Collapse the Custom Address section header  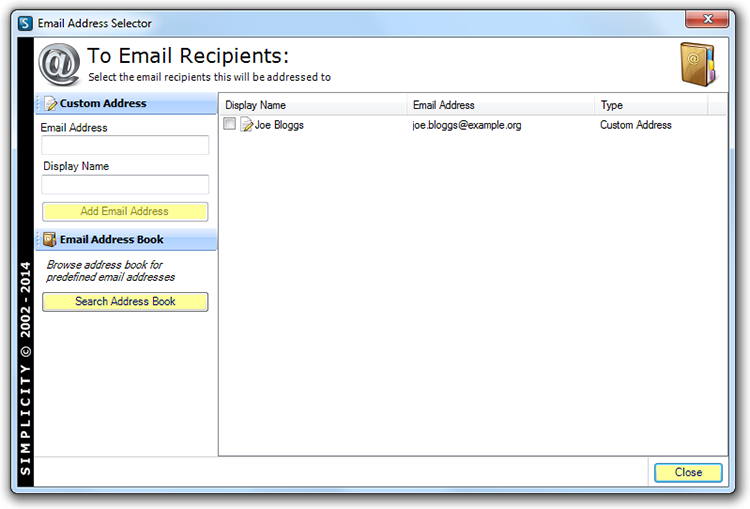click(x=126, y=104)
